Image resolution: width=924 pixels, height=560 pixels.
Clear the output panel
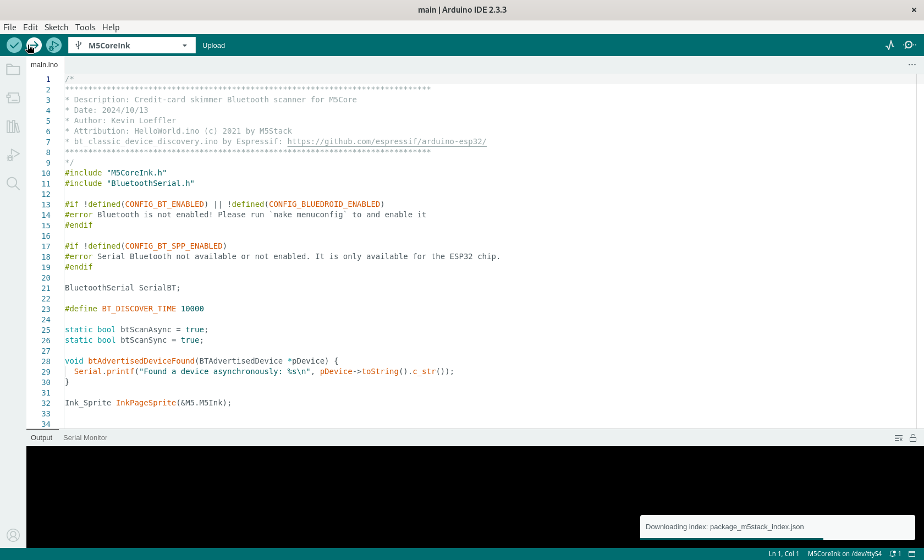tap(899, 438)
